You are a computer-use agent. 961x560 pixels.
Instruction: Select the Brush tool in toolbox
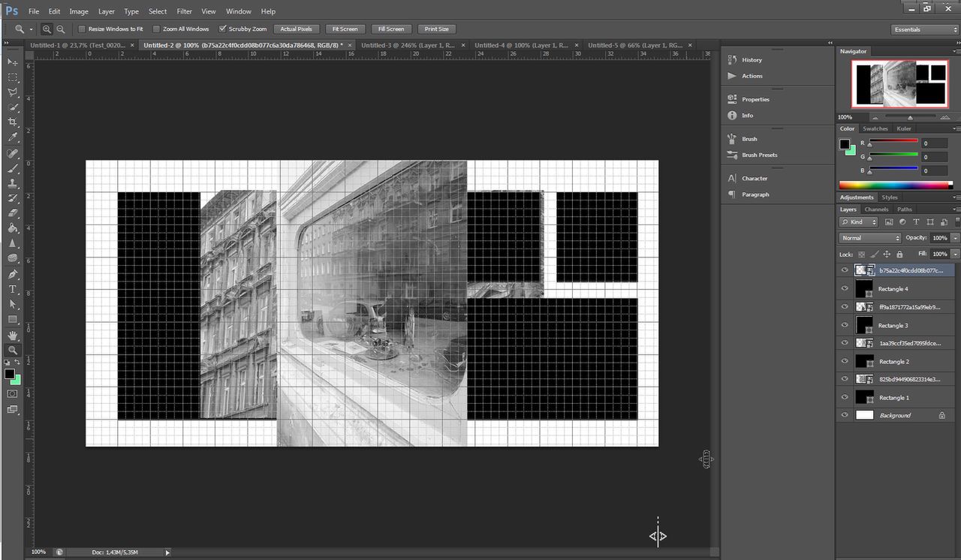pyautogui.click(x=13, y=168)
